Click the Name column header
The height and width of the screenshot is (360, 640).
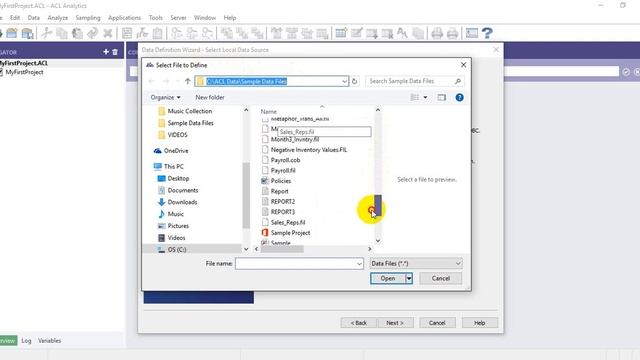(x=269, y=112)
